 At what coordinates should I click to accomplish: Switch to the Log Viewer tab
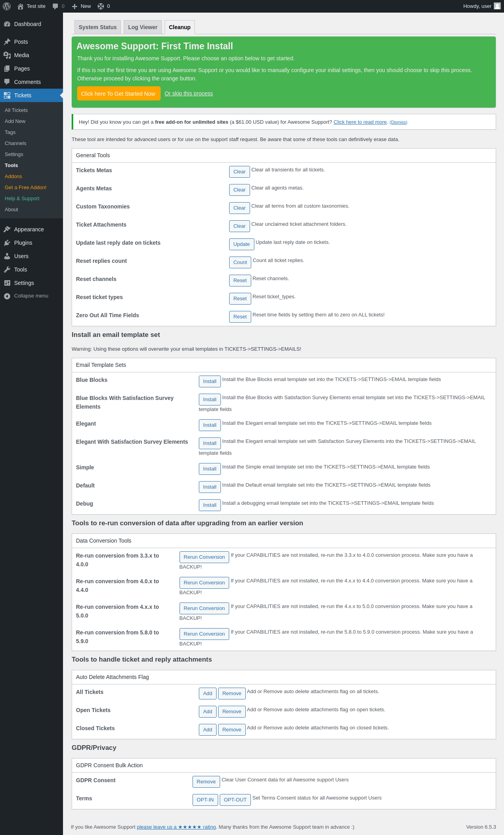[143, 27]
